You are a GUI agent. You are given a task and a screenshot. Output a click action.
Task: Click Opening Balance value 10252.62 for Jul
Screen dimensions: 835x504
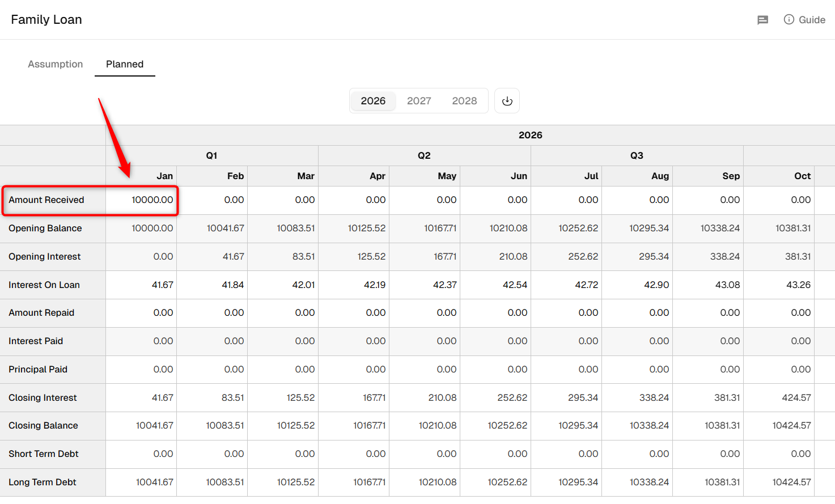click(x=579, y=228)
